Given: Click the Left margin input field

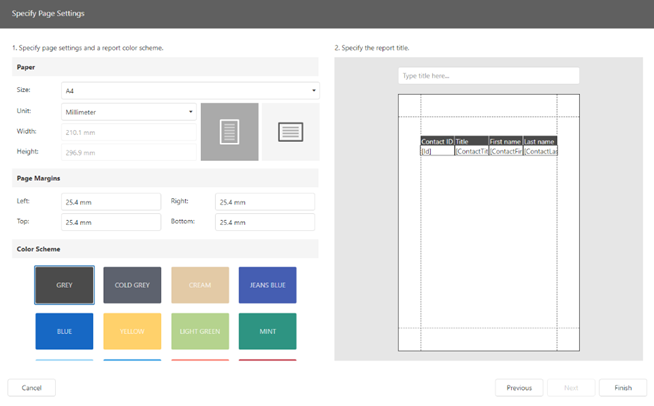Looking at the screenshot, I should [x=111, y=202].
